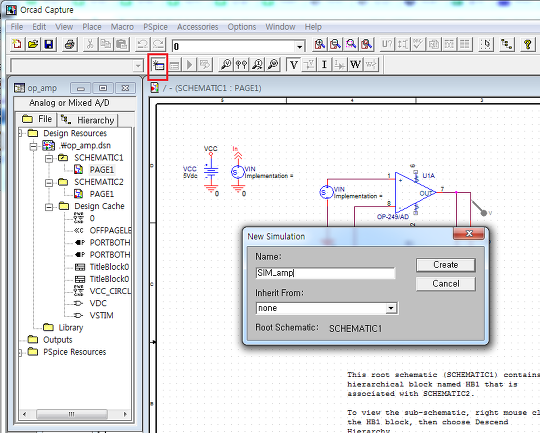This screenshot has width=540, height=433.
Task: Click project tree horizontal scrollbar right arrow
Action: [x=125, y=414]
